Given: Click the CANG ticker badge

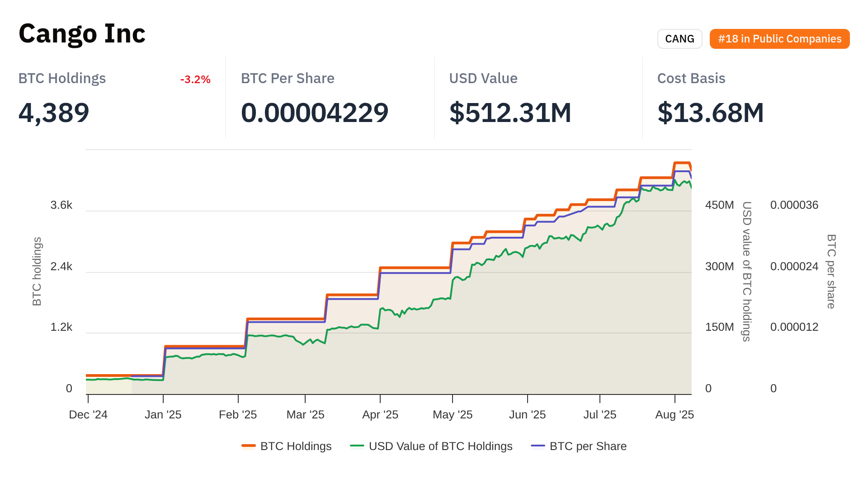Looking at the screenshot, I should 679,39.
